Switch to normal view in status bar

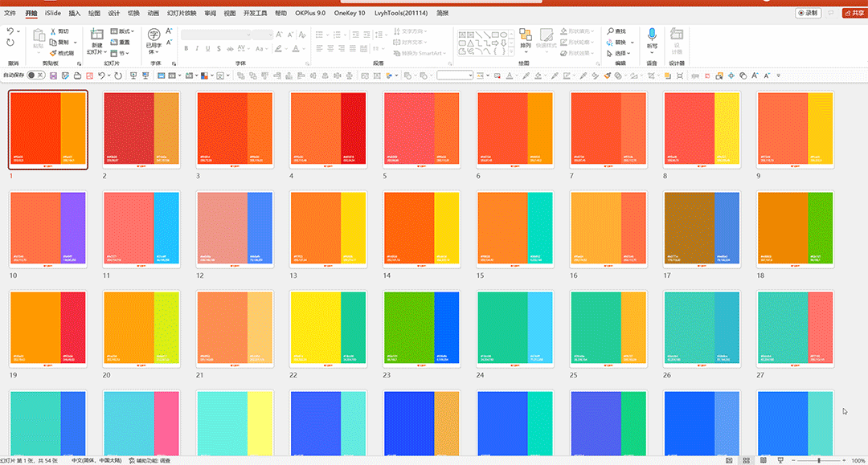pos(730,460)
